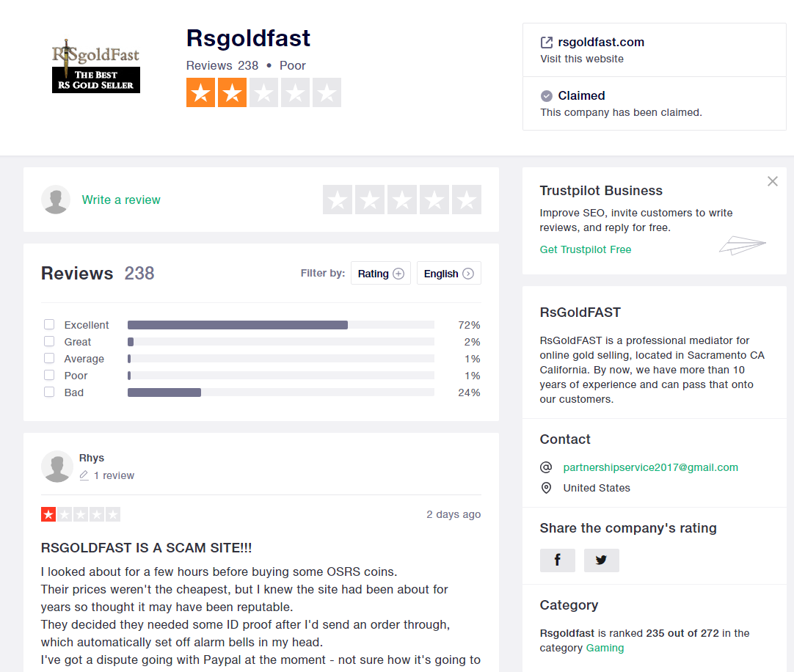This screenshot has height=672, width=794.
Task: Email partnershipservice2017@gmail.com
Action: [x=651, y=467]
